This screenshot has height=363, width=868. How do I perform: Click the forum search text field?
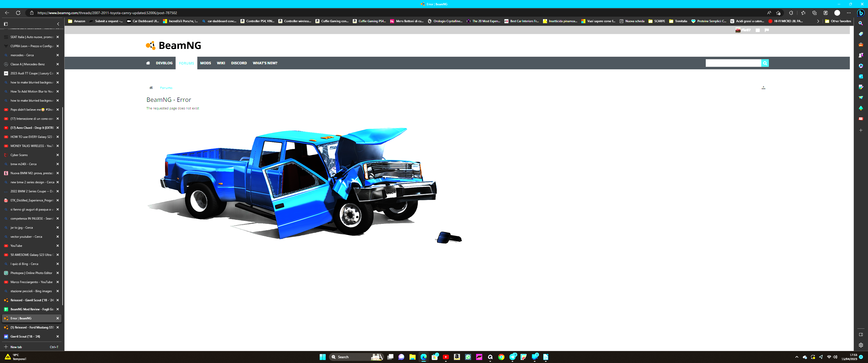pyautogui.click(x=733, y=63)
